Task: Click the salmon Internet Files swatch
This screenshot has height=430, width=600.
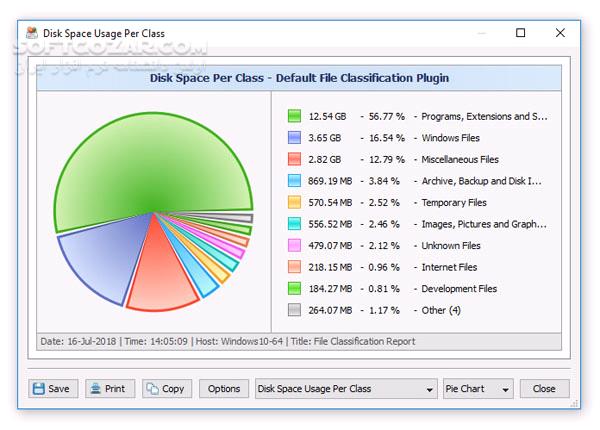Action: [294, 267]
